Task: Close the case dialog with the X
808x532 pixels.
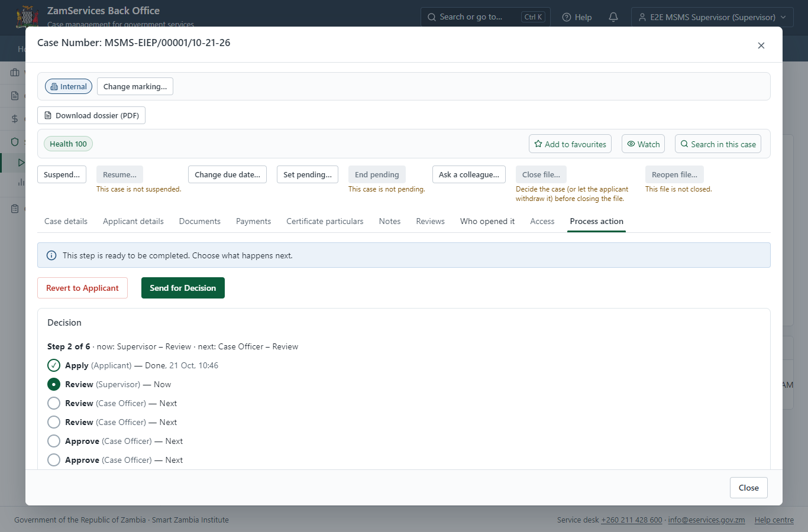Action: coord(761,46)
